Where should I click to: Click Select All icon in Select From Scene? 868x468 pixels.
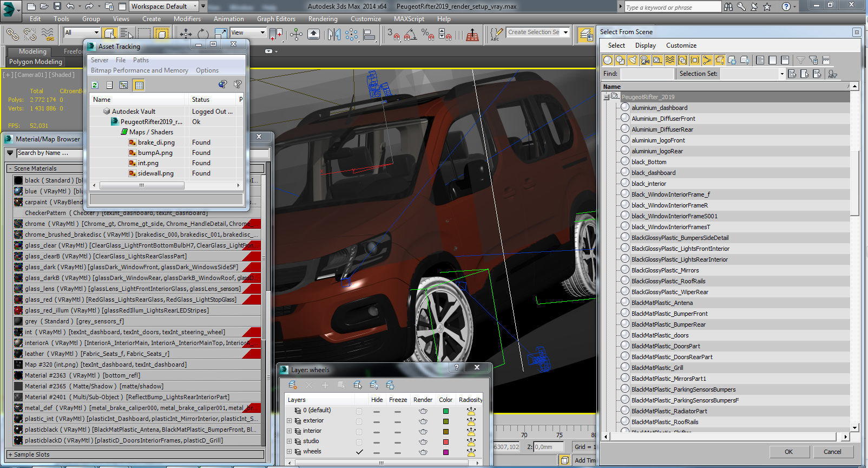coord(760,60)
